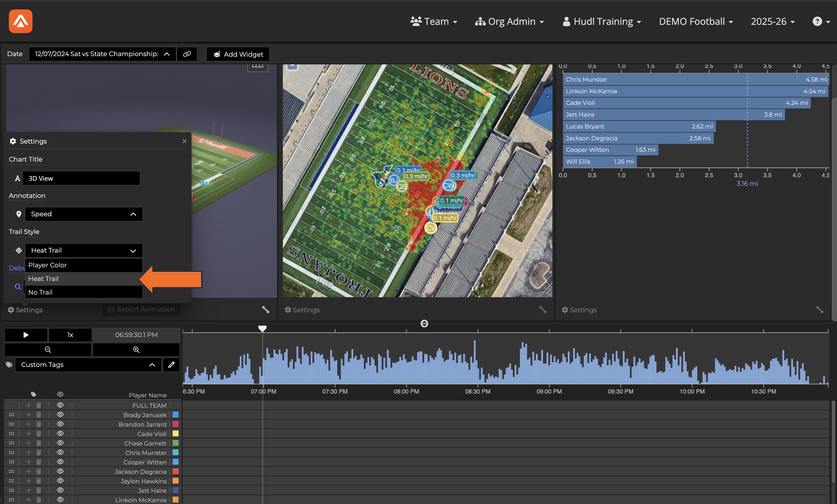Hide Cooper Witten using eye icon
The image size is (837, 504).
60,462
